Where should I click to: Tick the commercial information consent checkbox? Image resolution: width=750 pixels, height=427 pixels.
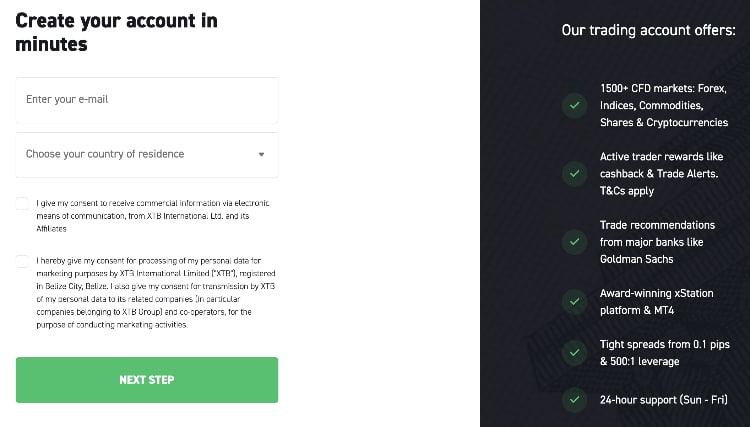point(22,203)
